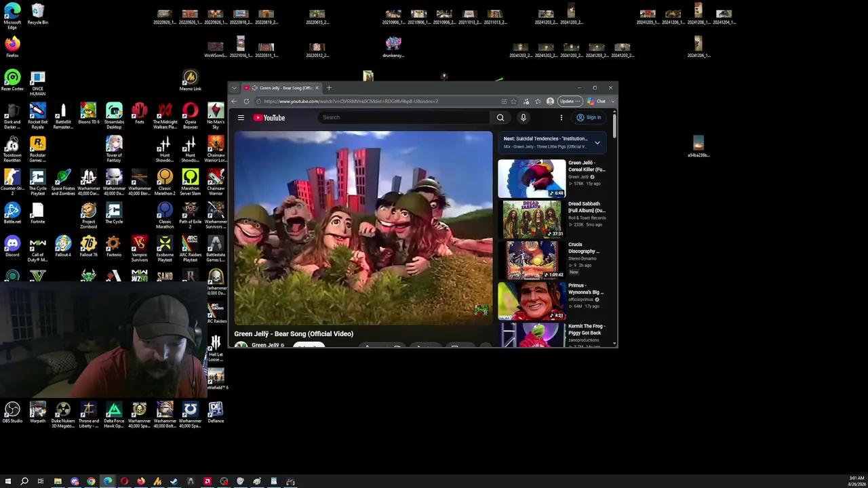
Task: Select the Recycle Bin desktop icon
Action: 37,15
